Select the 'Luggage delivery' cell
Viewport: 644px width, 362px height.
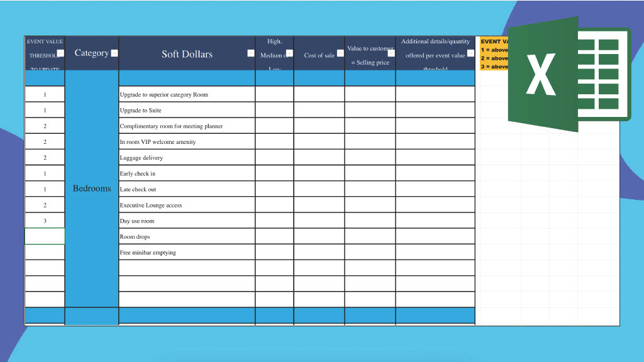click(187, 157)
